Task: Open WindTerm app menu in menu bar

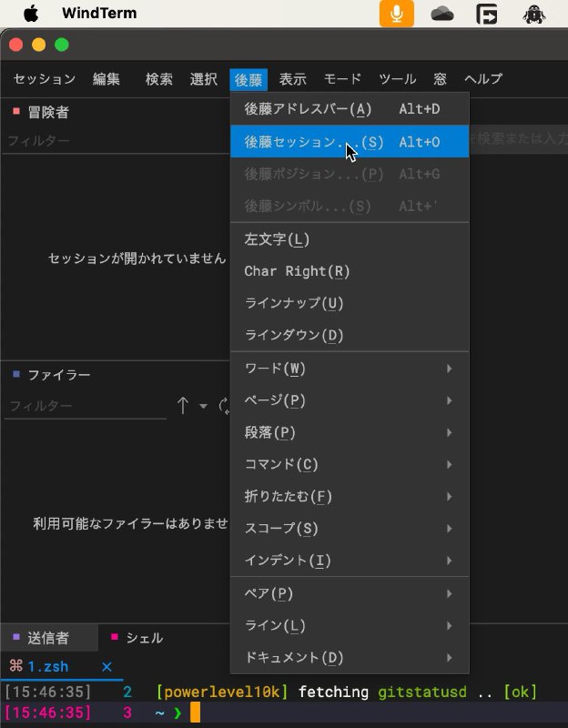Action: (x=99, y=13)
